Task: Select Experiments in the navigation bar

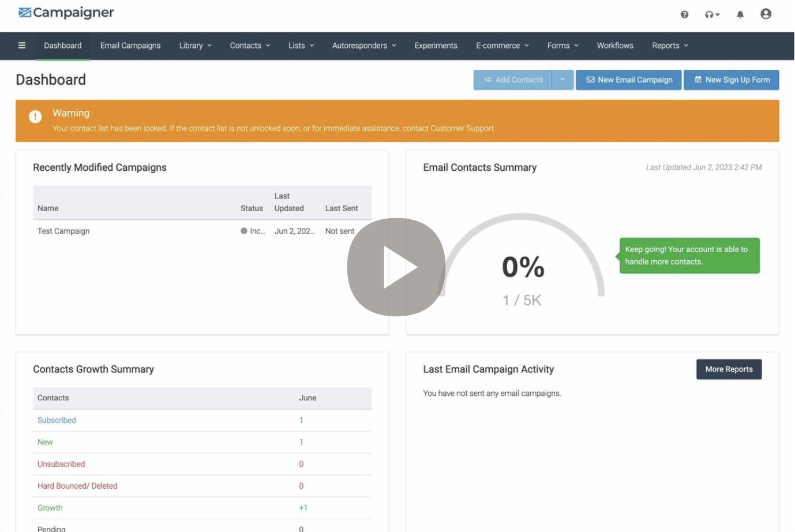Action: [x=436, y=46]
